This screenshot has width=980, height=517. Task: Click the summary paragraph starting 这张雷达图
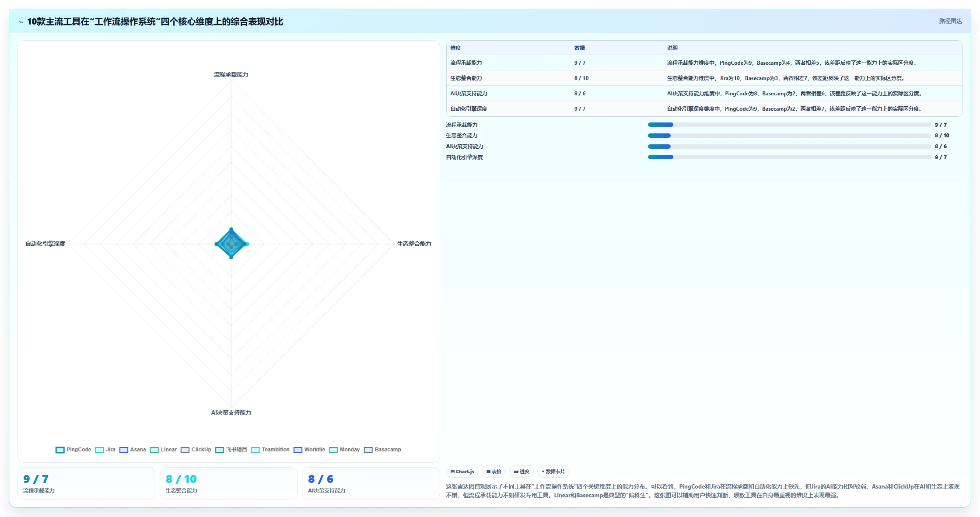[x=703, y=491]
